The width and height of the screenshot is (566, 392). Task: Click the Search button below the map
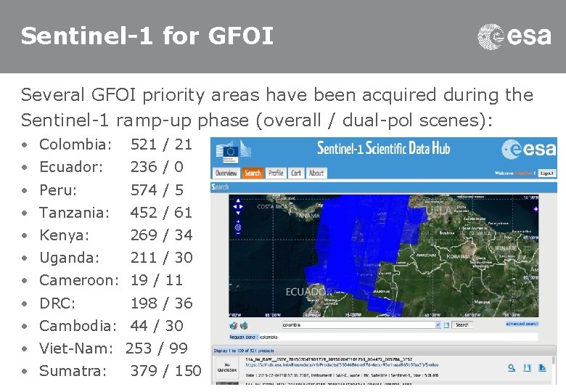tap(462, 325)
